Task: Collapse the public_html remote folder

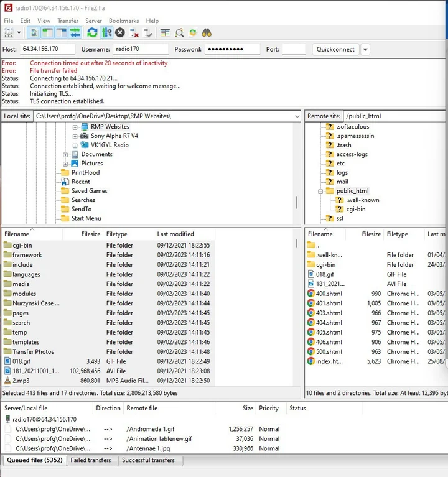Action: point(320,191)
